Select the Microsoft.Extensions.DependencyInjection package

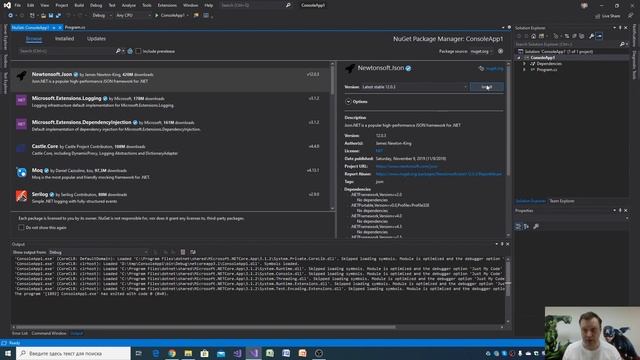tap(171, 126)
